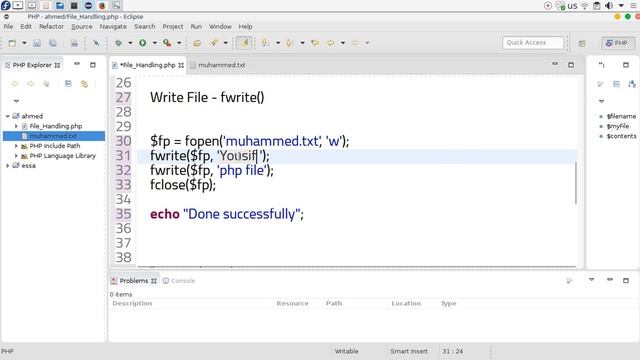Screen dimensions: 640x360
Task: Switch to the Console tab
Action: 179,281
